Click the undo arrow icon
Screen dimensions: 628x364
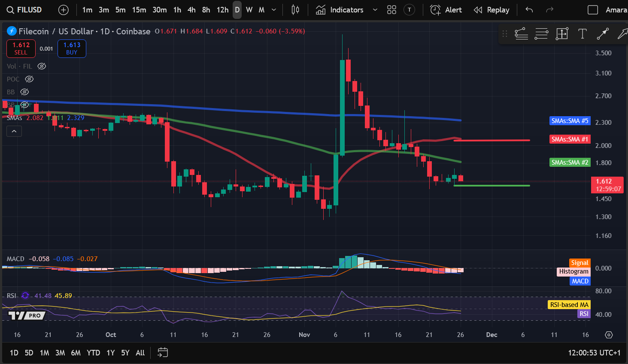(528, 9)
